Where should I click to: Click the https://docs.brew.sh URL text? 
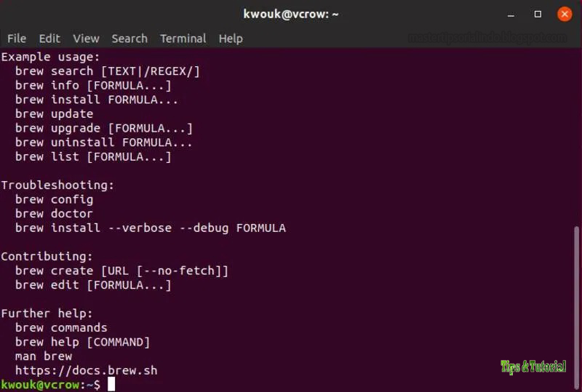(x=86, y=370)
